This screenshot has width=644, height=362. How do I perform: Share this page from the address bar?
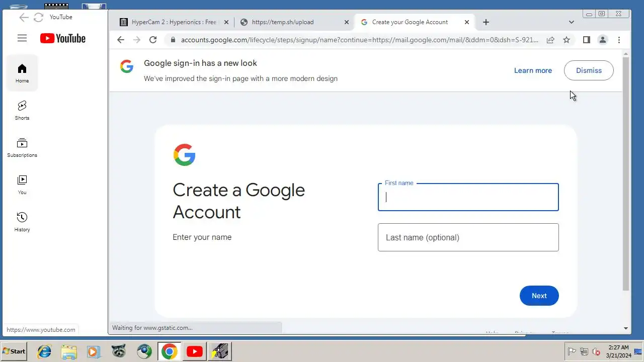click(550, 40)
